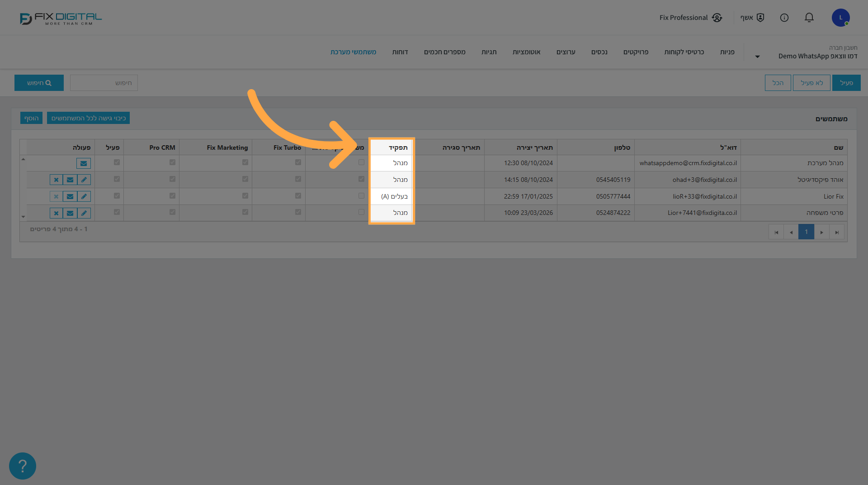The height and width of the screenshot is (485, 868).
Task: Click the בעלים (A) role cell
Action: point(391,196)
